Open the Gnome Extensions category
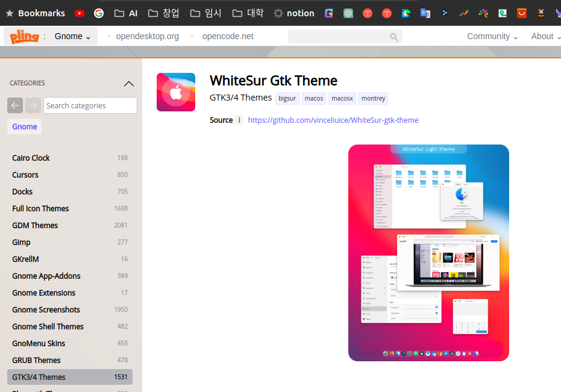Image resolution: width=561 pixels, height=392 pixels. coord(70,293)
